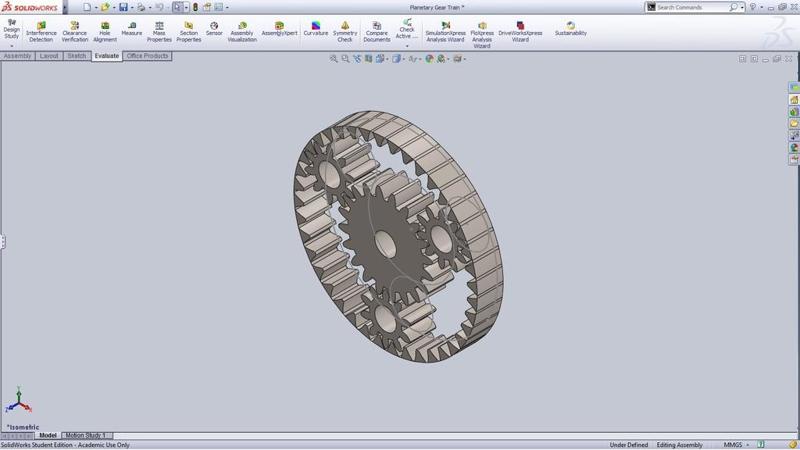
Task: Start FloXpress Analysis Wizard
Action: (x=482, y=35)
